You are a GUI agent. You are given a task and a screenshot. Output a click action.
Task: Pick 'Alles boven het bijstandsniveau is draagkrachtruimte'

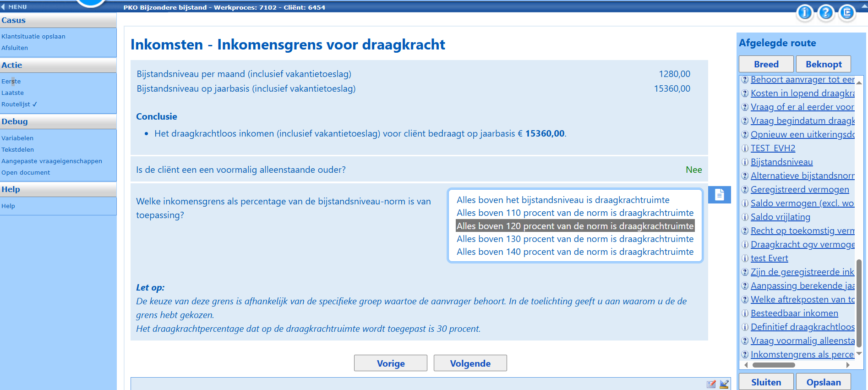coord(563,200)
